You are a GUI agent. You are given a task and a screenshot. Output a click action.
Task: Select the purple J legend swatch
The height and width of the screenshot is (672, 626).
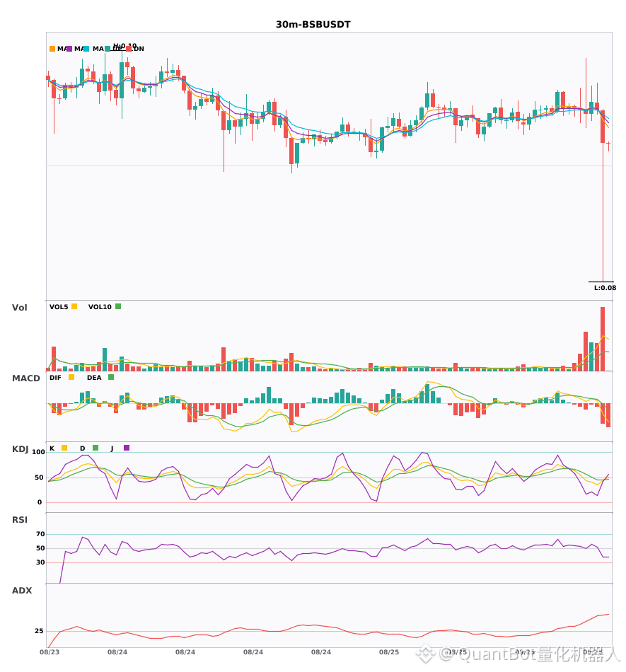click(x=127, y=448)
